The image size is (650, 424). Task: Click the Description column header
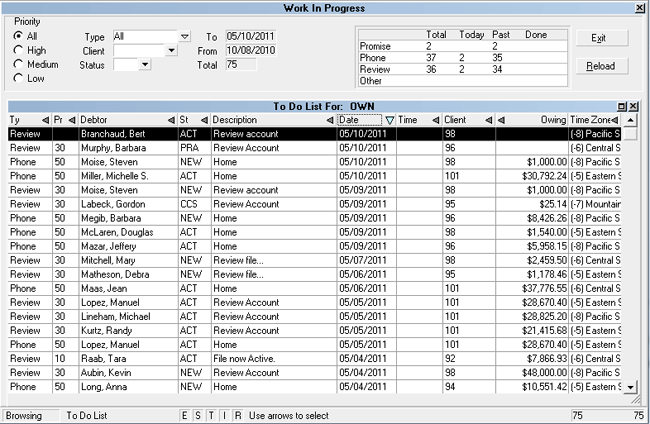(274, 120)
